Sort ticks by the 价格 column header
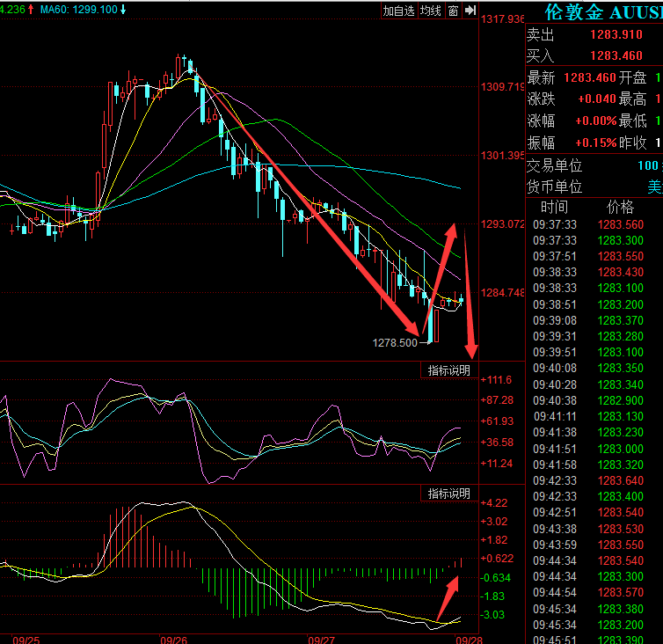663x644 pixels. 620,208
